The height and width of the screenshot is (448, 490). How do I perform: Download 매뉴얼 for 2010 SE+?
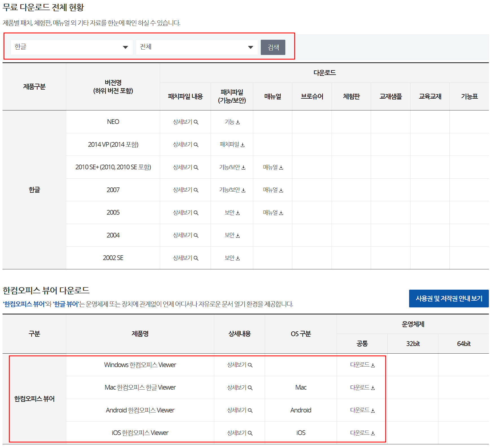point(273,167)
